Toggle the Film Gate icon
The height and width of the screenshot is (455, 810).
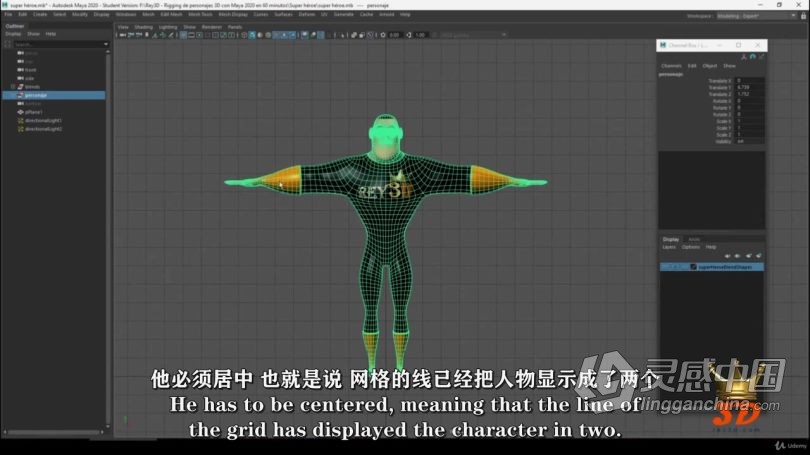point(191,35)
